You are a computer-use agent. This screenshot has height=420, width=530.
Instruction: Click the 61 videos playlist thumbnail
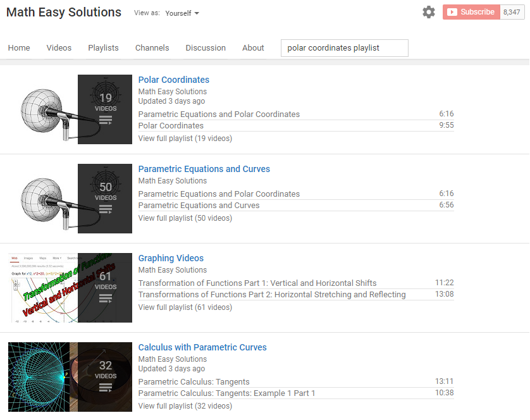(x=70, y=288)
